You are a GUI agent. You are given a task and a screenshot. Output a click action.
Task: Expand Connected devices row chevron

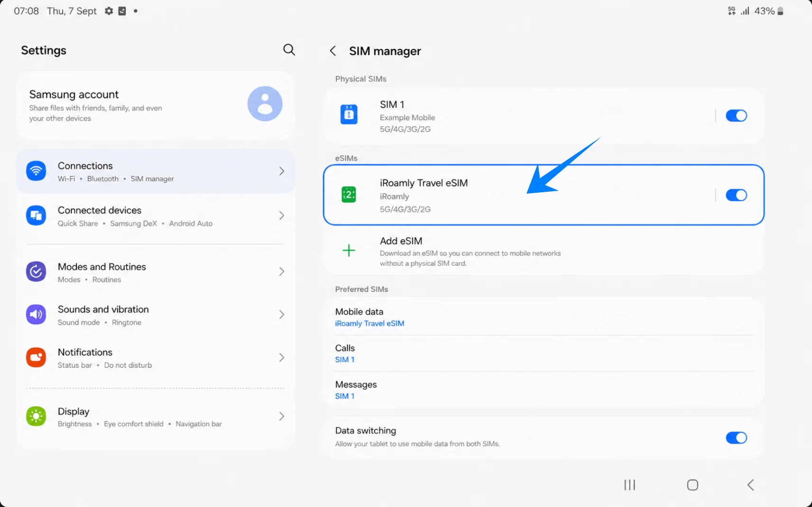pyautogui.click(x=282, y=216)
